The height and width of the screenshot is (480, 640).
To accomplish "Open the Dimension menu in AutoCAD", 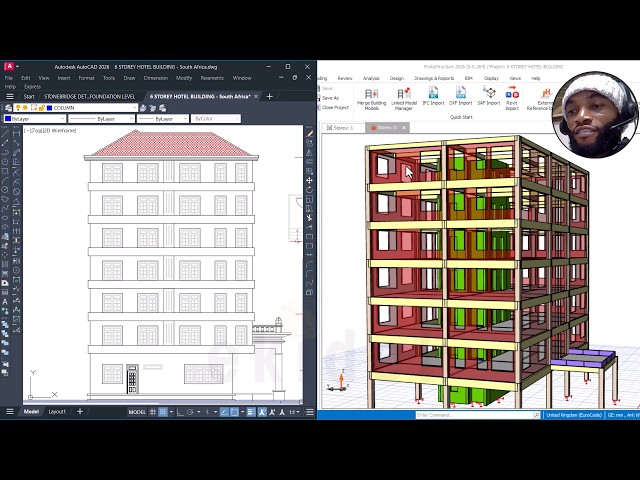I will point(156,78).
